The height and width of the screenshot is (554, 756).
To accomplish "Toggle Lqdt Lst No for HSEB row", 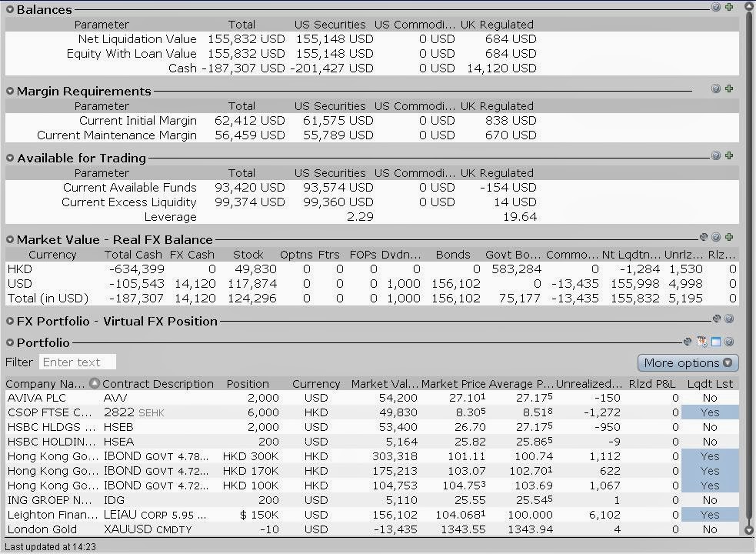I will coord(710,427).
